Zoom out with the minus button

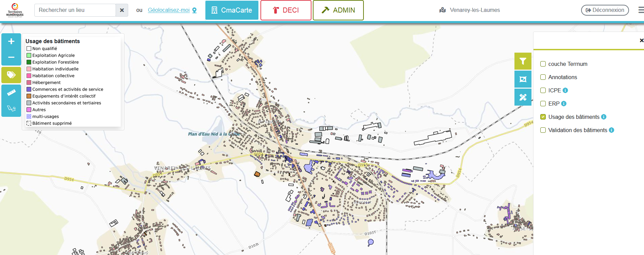tap(11, 57)
